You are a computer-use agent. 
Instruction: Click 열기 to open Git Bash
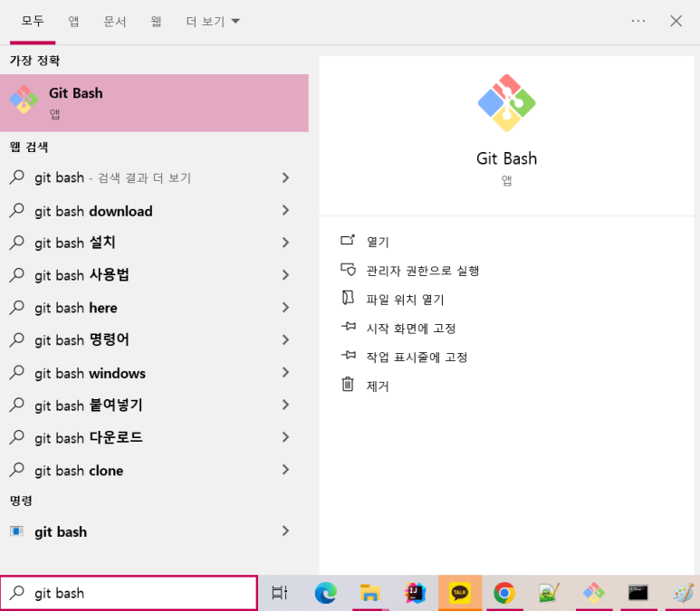point(378,242)
